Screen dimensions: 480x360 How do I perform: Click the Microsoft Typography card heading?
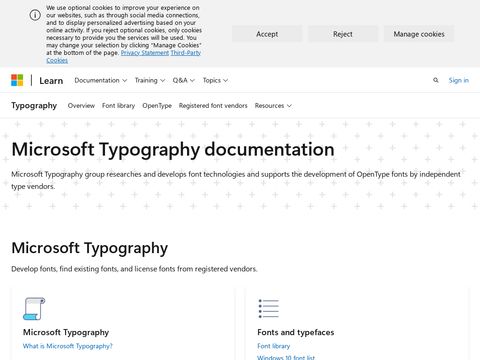[x=66, y=332]
